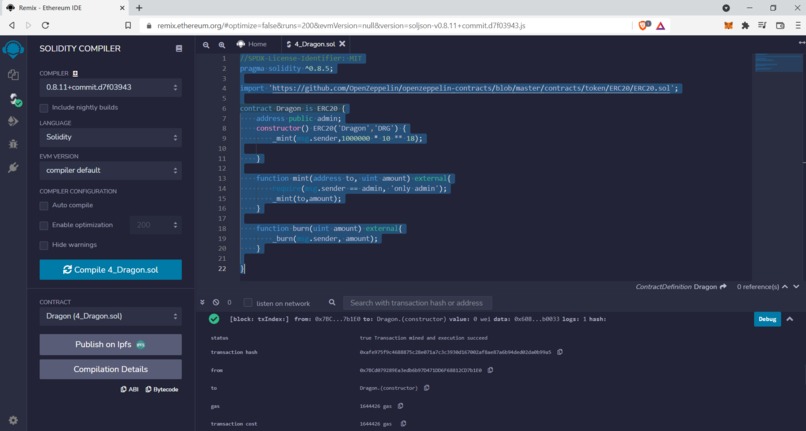Click the compiler documentation icon in panel header

pos(179,48)
